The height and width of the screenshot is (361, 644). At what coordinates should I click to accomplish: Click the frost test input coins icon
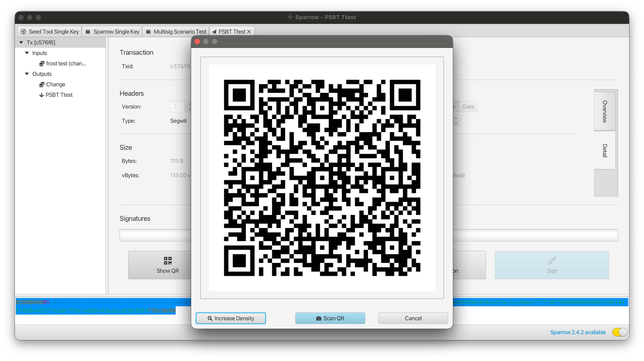pos(42,64)
